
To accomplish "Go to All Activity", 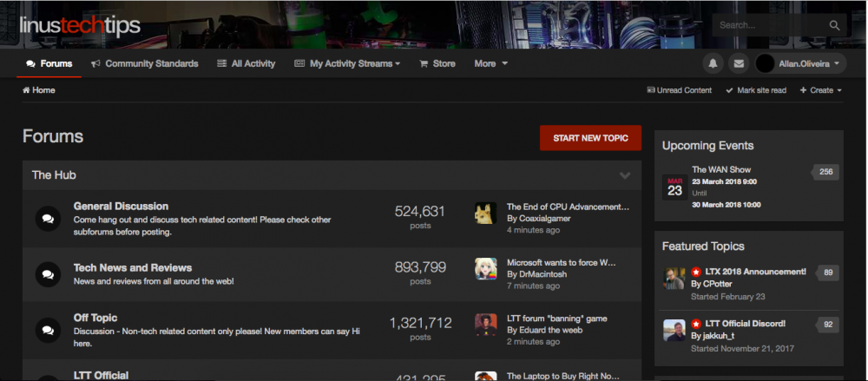I will click(x=247, y=63).
